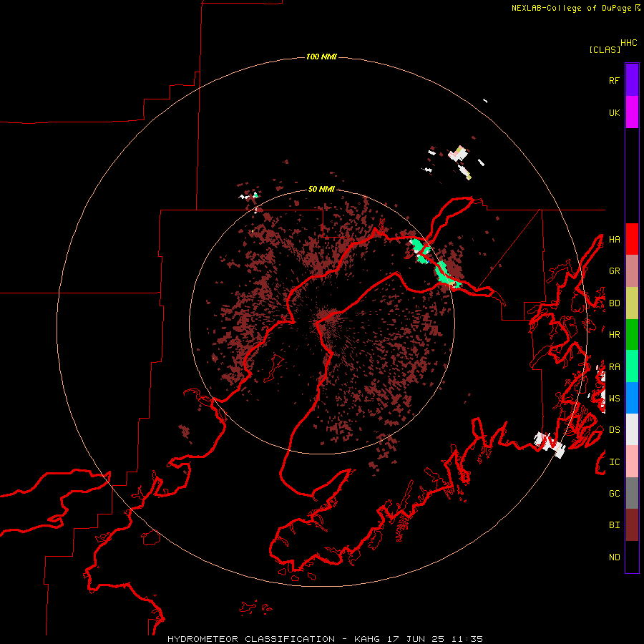Click the HR green legend swatch
The width and height of the screenshot is (644, 644).
point(632,335)
